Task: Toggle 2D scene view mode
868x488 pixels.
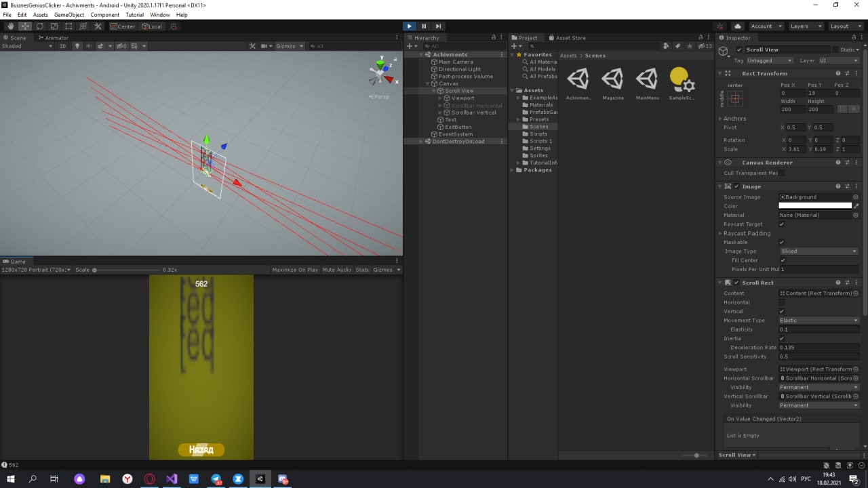Action: click(63, 46)
